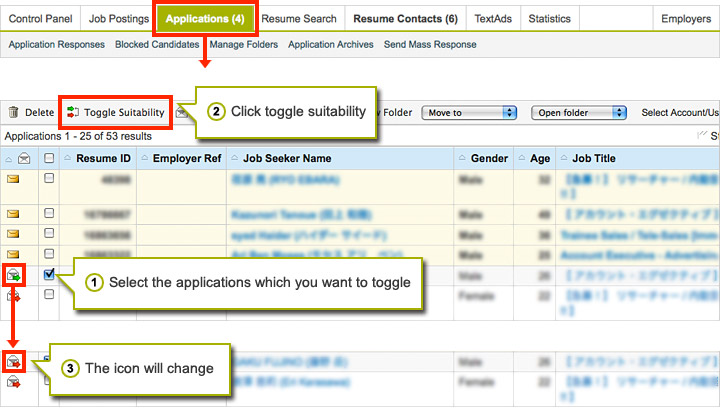Screen dimensions: 720x410
Task: Untick the already checked application checkbox
Action: tap(49, 274)
